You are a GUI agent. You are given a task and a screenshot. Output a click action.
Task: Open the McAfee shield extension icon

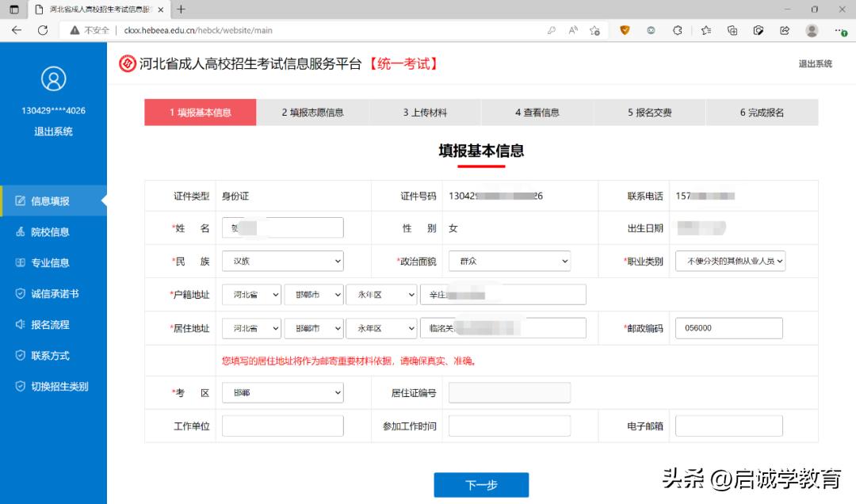(625, 29)
